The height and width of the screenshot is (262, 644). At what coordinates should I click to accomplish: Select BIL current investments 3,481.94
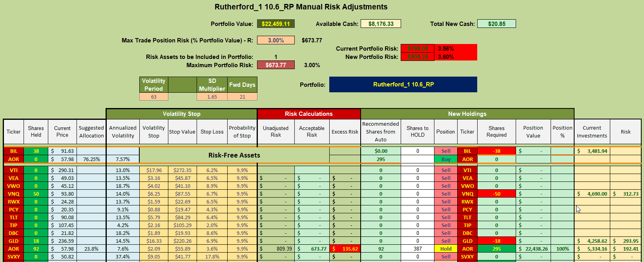tap(592, 151)
